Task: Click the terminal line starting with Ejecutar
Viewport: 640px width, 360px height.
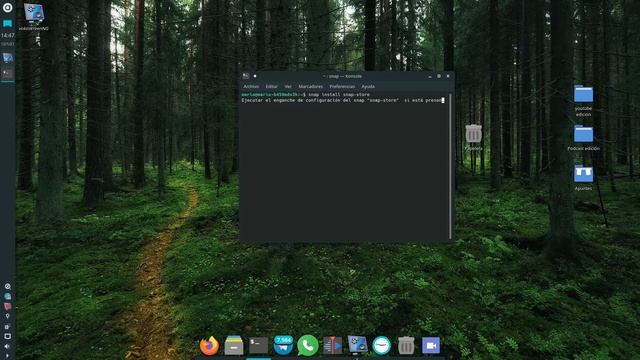Action: (342, 100)
